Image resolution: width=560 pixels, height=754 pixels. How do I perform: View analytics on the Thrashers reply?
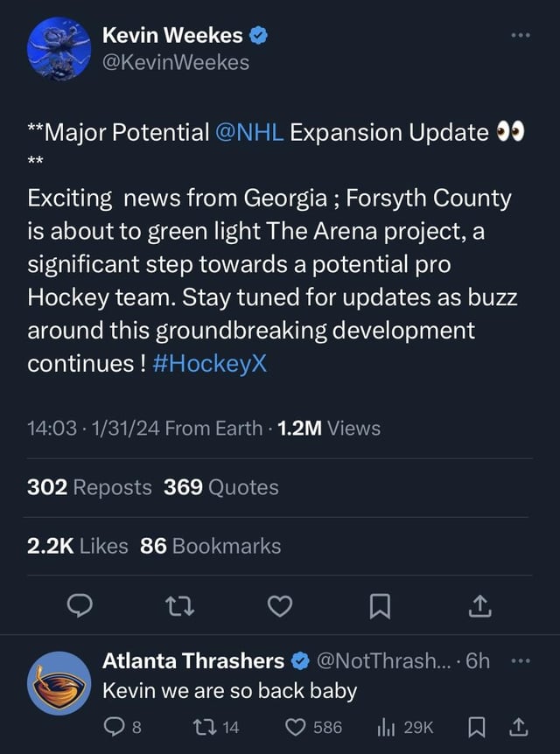coord(405,727)
